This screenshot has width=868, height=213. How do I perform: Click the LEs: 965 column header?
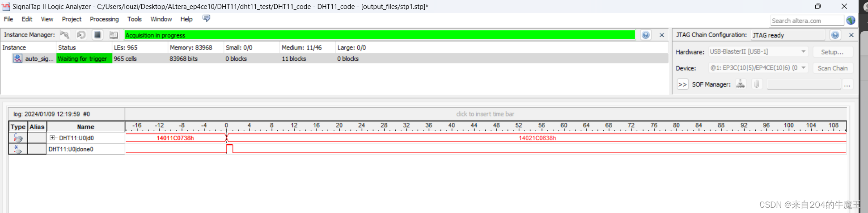[x=140, y=47]
